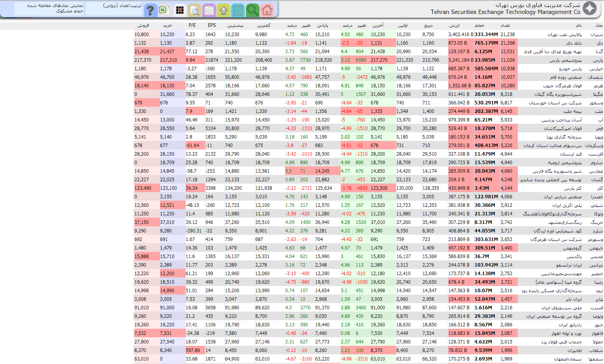Image resolution: width=604 pixels, height=364 pixels.
Task: Open the sort order ترتیب selector
Action: 114,9
